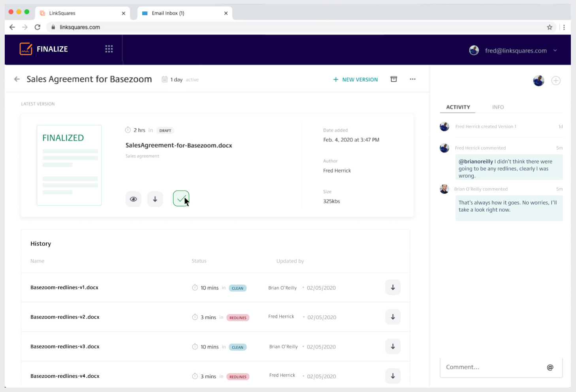Viewport: 576px width, 392px height.
Task: Click the calendar icon beside 1 day
Action: (165, 79)
